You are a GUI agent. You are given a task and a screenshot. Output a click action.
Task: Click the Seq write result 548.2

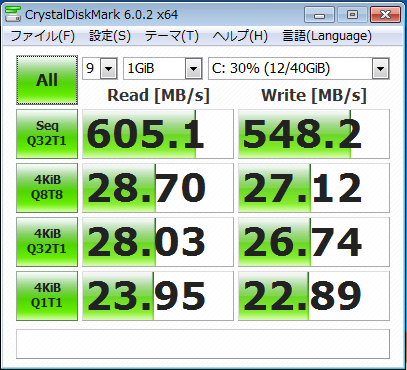[314, 134]
